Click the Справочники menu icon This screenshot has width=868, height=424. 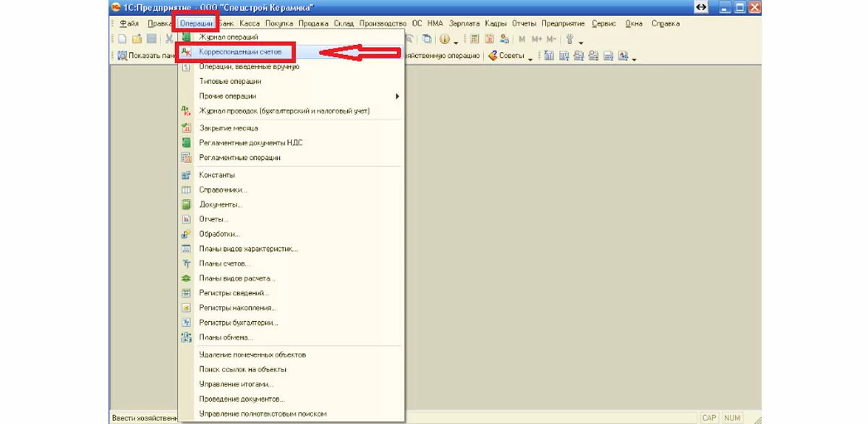coord(186,190)
